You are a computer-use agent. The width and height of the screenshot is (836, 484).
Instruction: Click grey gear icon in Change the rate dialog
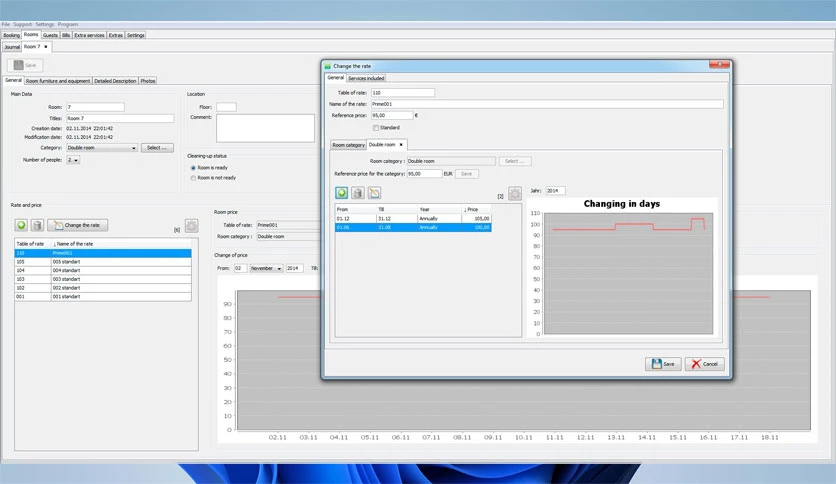point(515,193)
